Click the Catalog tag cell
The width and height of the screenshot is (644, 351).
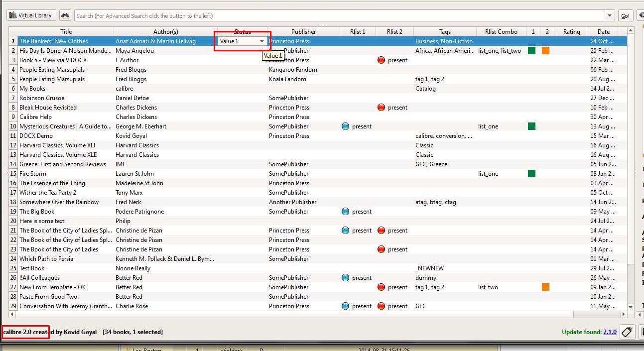click(x=425, y=89)
